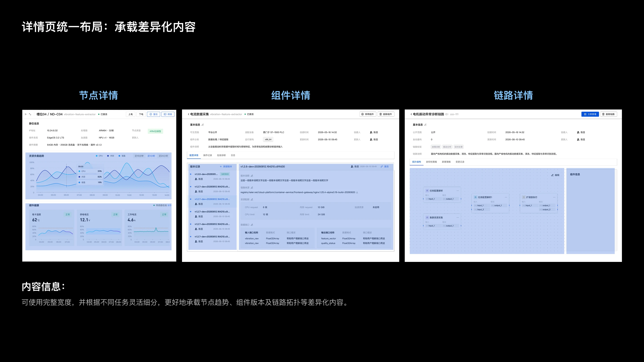Click the pencil icon next to 资源配额
Image resolution: width=644 pixels, height=362 pixels.
tap(252, 199)
